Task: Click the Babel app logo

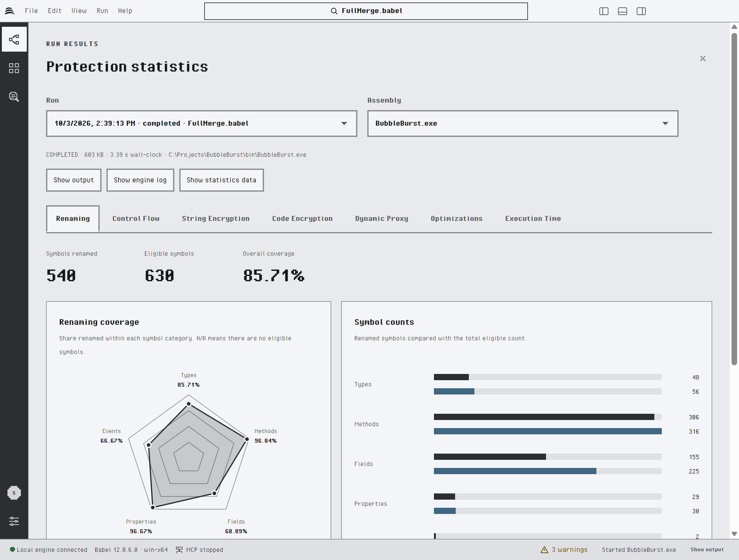Action: click(10, 11)
